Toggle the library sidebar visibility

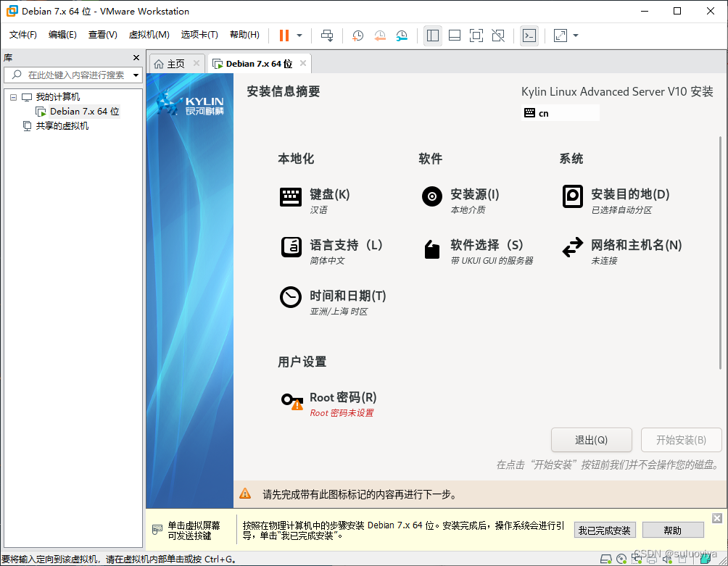click(x=433, y=35)
